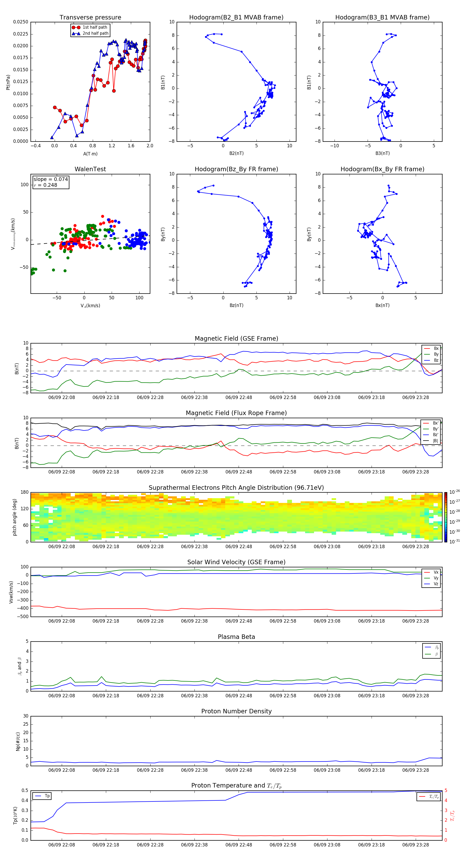This screenshot has width=473, height=868.
Task: Click the 'pitch angle (deg)' axis label
Action: (14, 517)
